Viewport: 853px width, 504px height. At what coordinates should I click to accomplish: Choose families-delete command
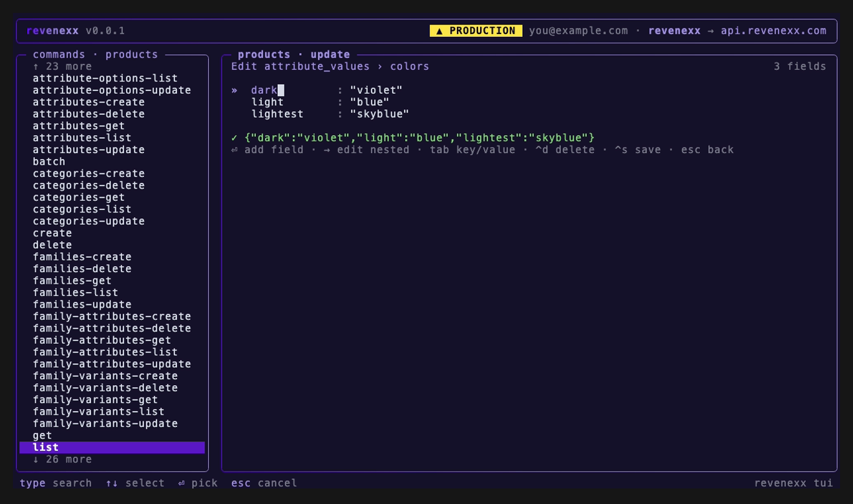[82, 269]
